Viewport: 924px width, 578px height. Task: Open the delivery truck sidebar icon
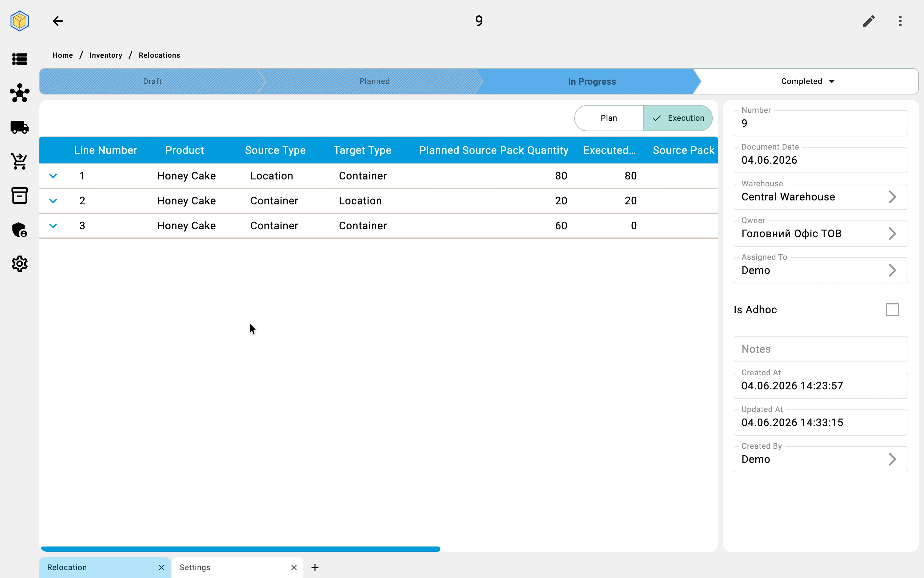click(x=19, y=127)
